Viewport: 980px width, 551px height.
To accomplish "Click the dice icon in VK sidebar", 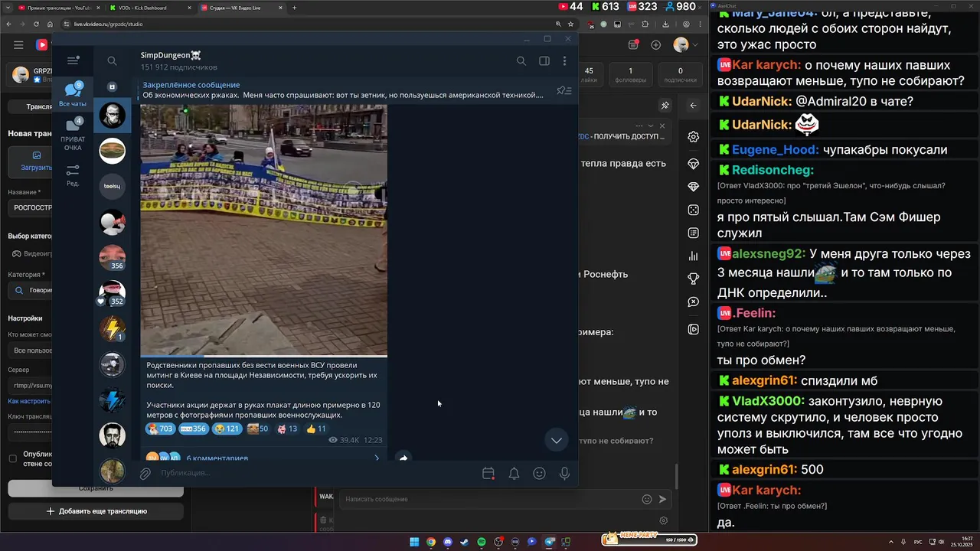I will (693, 209).
